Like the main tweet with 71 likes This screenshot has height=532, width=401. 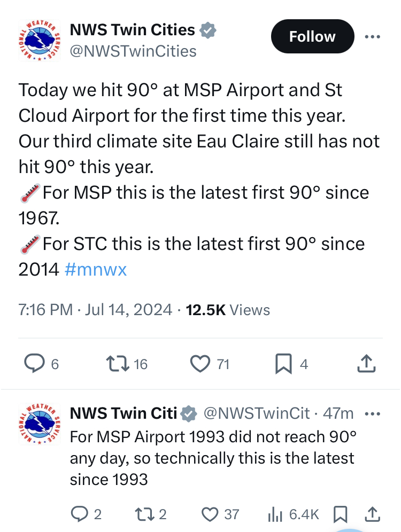pyautogui.click(x=200, y=364)
